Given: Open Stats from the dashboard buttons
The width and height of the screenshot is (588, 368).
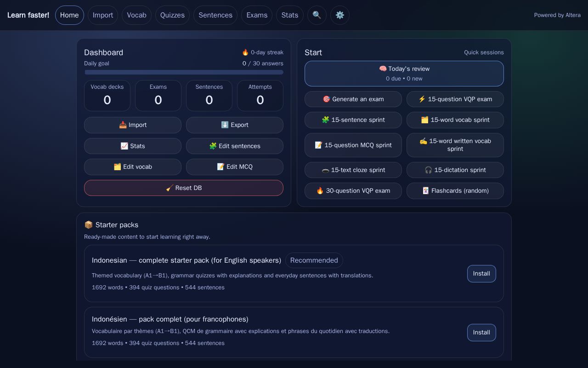Looking at the screenshot, I should click(133, 146).
